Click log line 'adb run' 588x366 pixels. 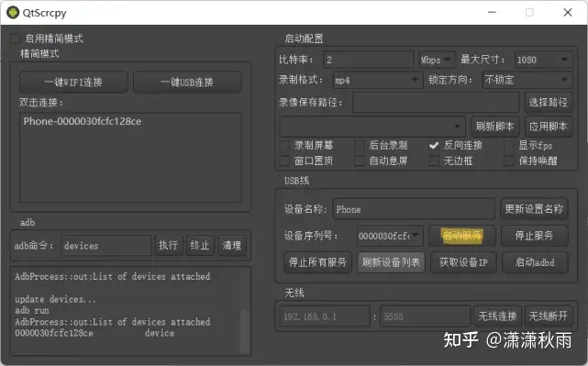point(32,310)
